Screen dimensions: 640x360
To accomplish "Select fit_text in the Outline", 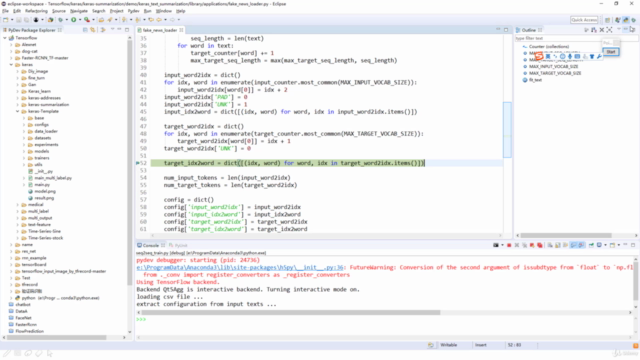I will [535, 80].
